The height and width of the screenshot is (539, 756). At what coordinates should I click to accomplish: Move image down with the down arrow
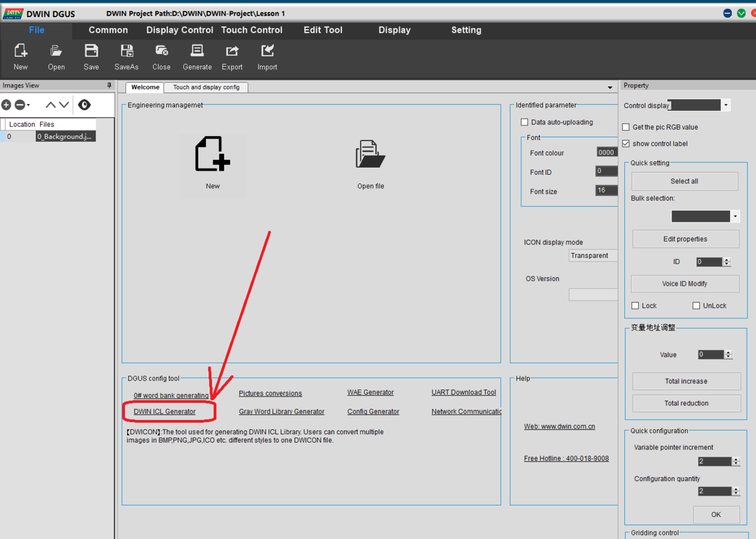64,105
